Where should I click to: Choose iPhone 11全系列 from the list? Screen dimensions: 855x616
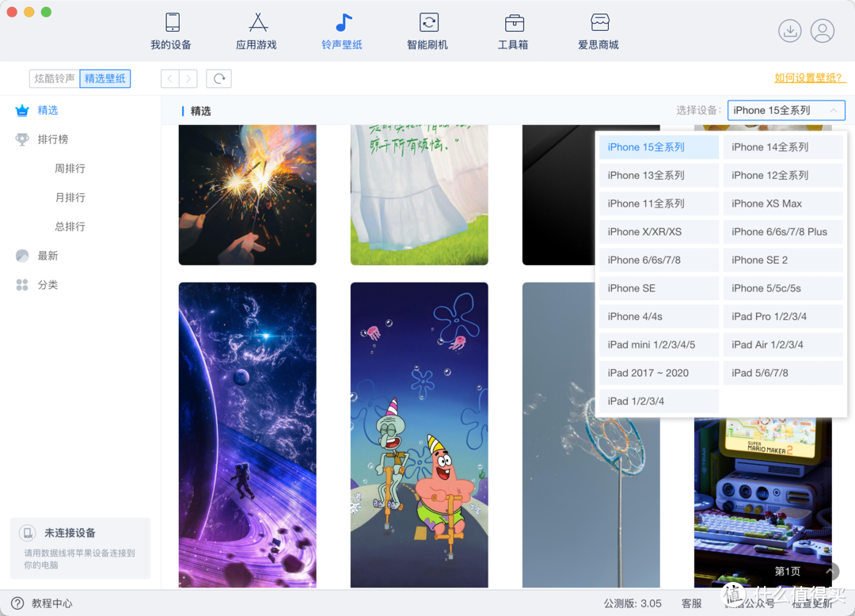click(659, 203)
